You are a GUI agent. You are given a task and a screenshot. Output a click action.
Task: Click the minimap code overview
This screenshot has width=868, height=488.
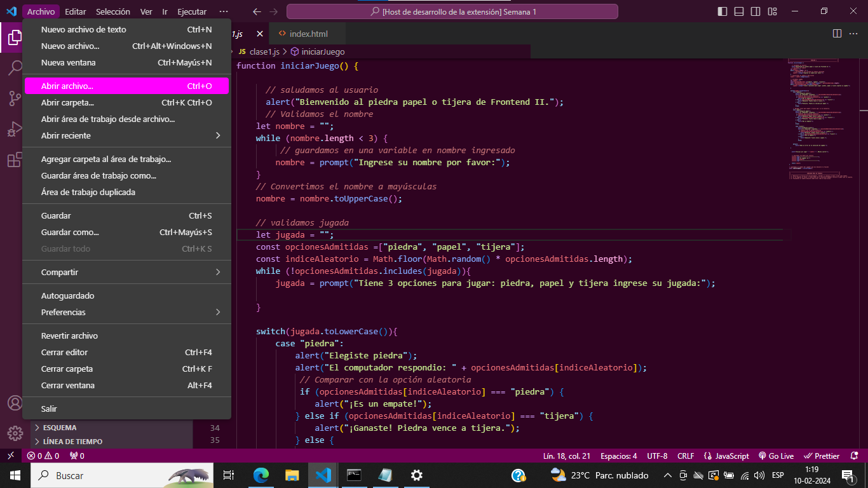click(x=821, y=119)
